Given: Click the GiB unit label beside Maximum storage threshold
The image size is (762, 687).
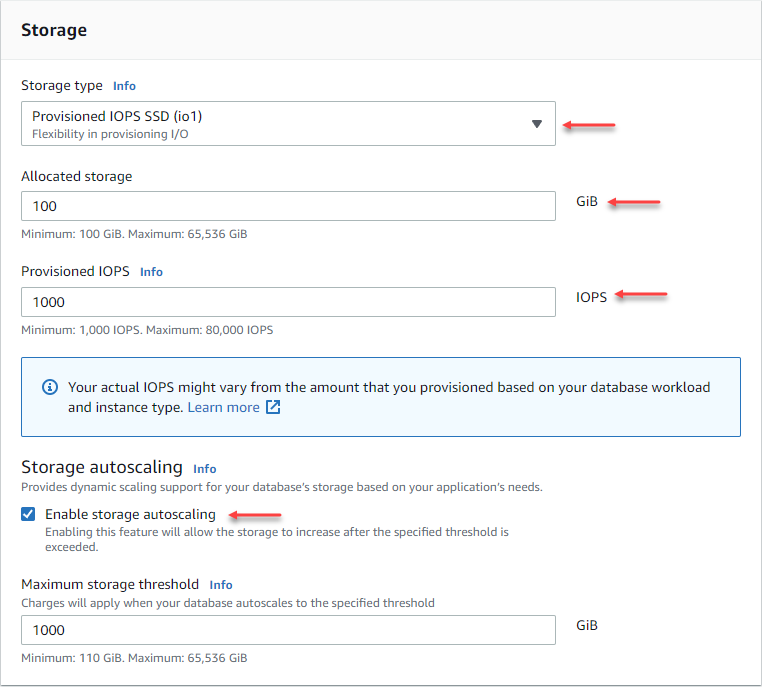Looking at the screenshot, I should tap(587, 625).
